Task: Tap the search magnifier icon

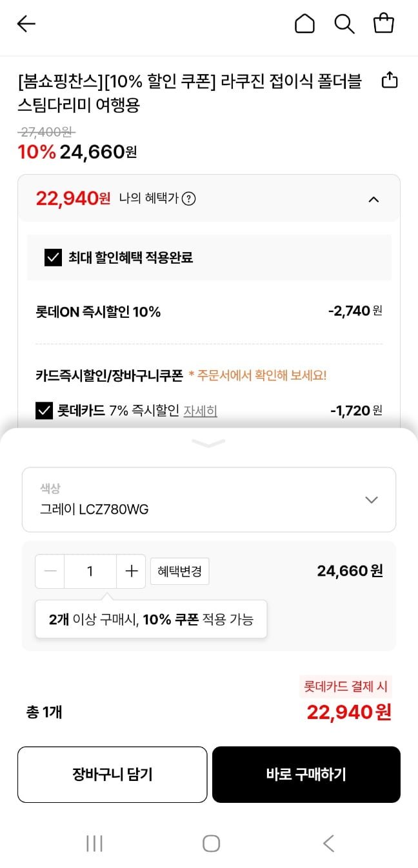Action: 344,24
